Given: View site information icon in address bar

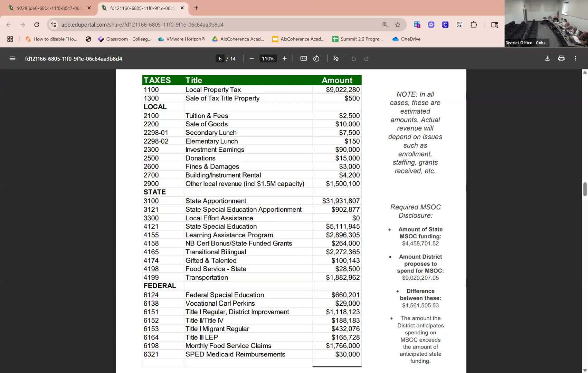Looking at the screenshot, I should click(54, 25).
